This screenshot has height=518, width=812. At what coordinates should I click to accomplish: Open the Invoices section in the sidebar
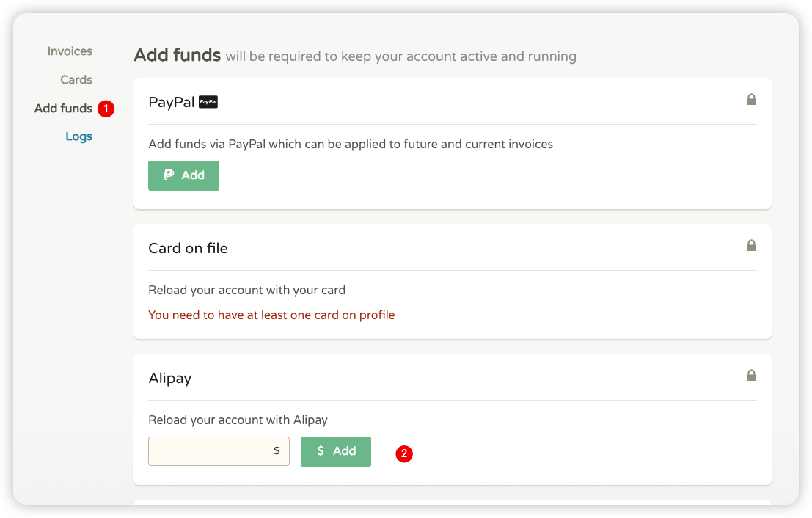[x=70, y=51]
